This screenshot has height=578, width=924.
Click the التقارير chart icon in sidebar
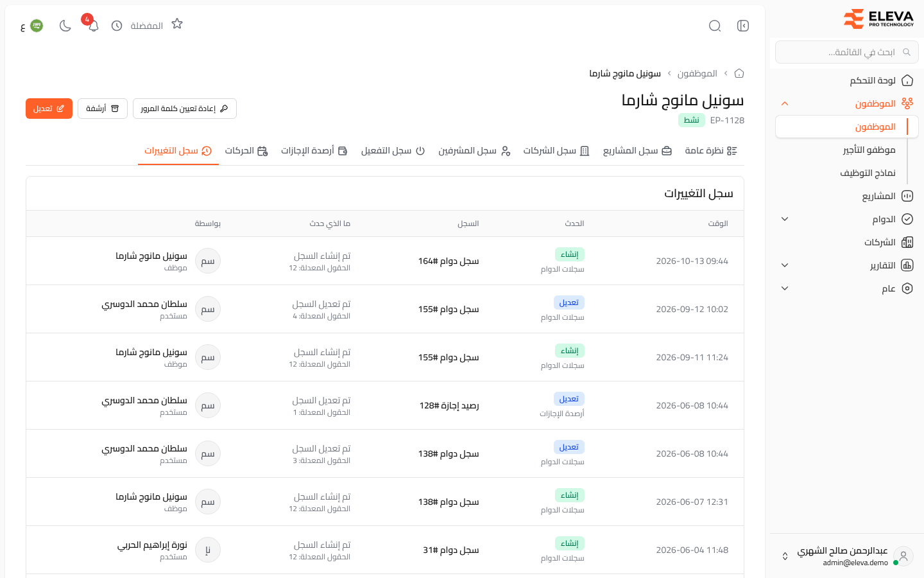907,265
